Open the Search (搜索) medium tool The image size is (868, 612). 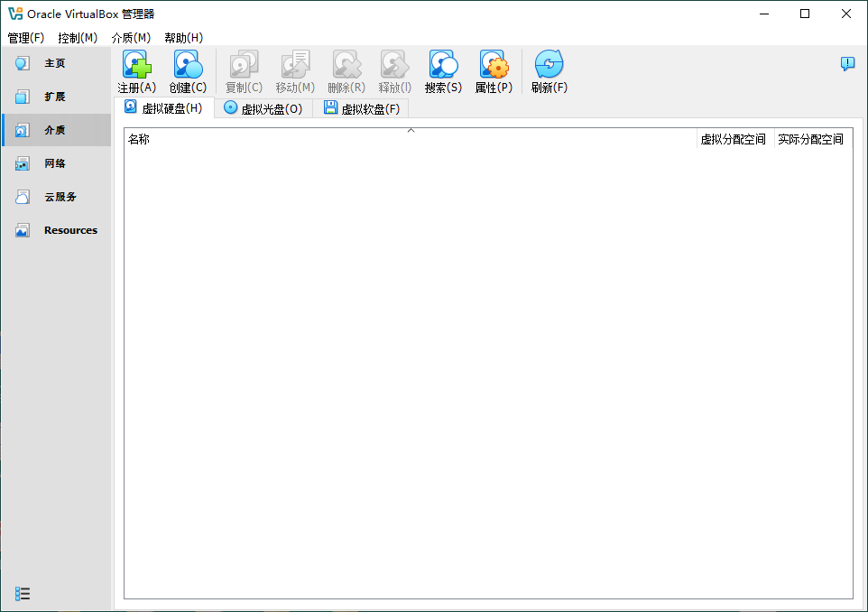click(443, 66)
